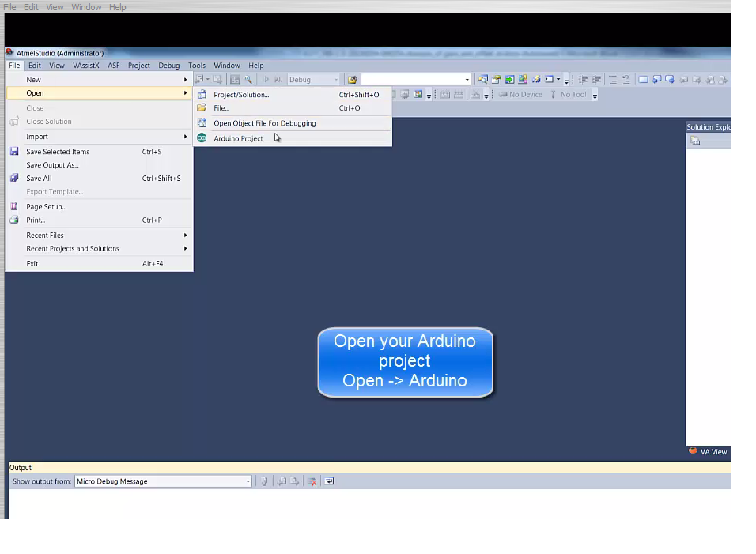Open the outer window's Window menu
This screenshot has width=756, height=554.
click(86, 7)
